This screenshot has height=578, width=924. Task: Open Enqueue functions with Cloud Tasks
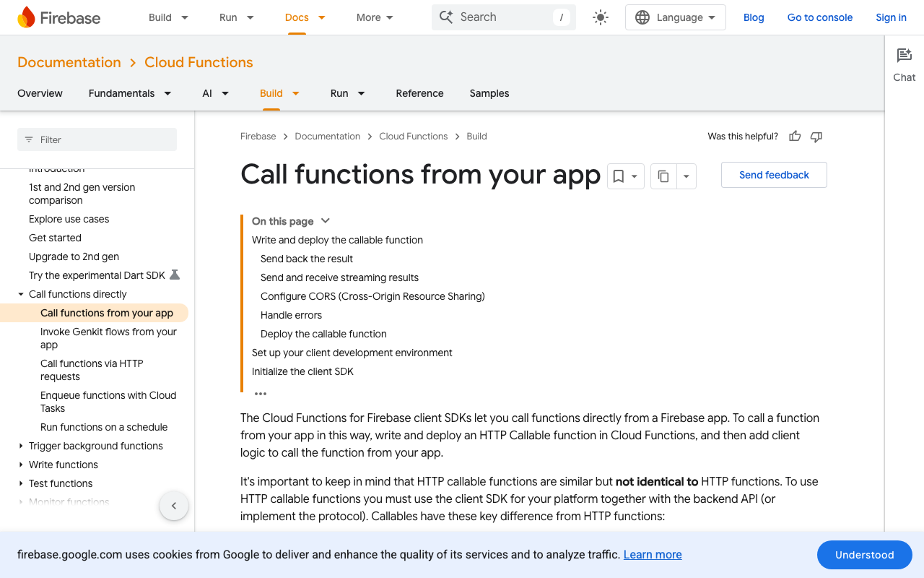[x=108, y=402]
